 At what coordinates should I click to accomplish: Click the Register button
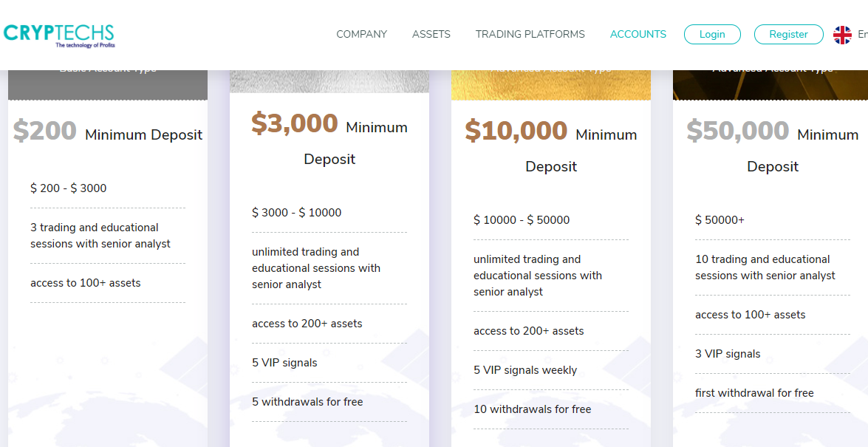(x=788, y=34)
